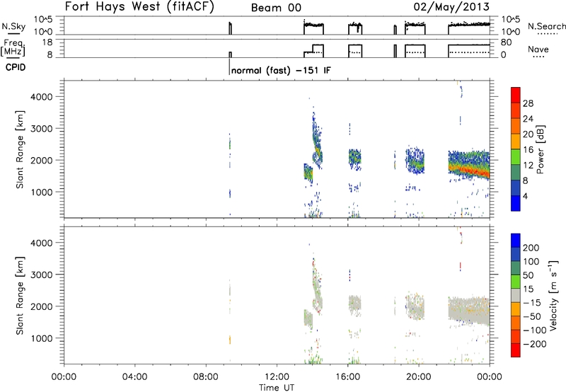Click Power colorbar blue segment below 4
The image size is (566, 392).
pos(516,203)
